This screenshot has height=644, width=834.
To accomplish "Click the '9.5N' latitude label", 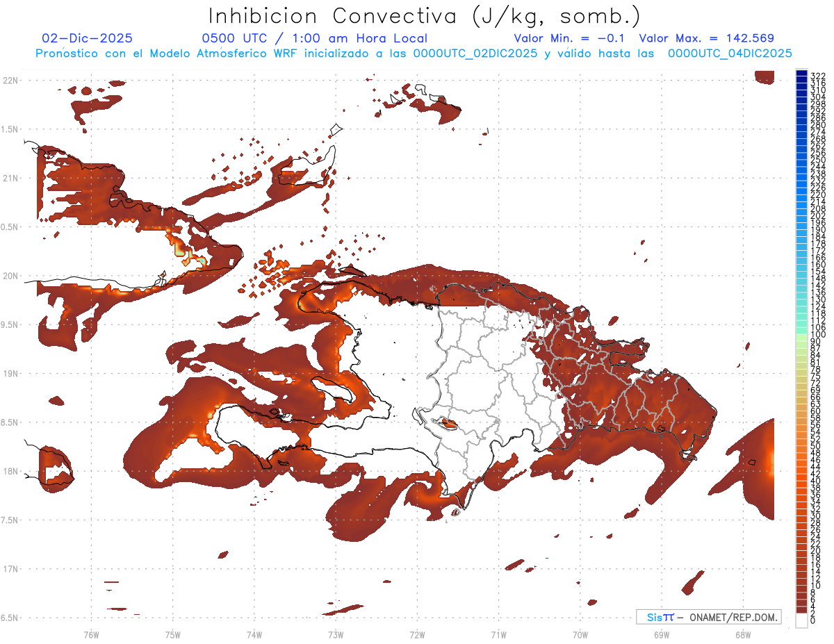I will (x=10, y=324).
